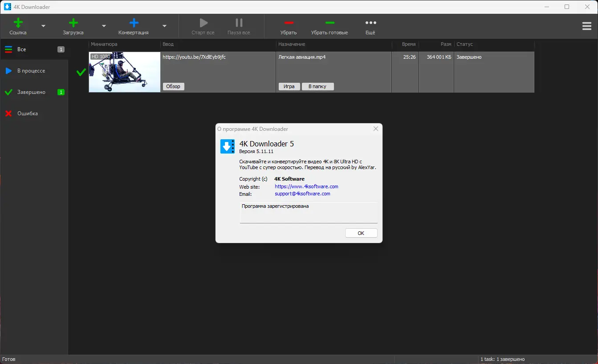Click the Ввод column header

tap(218, 44)
